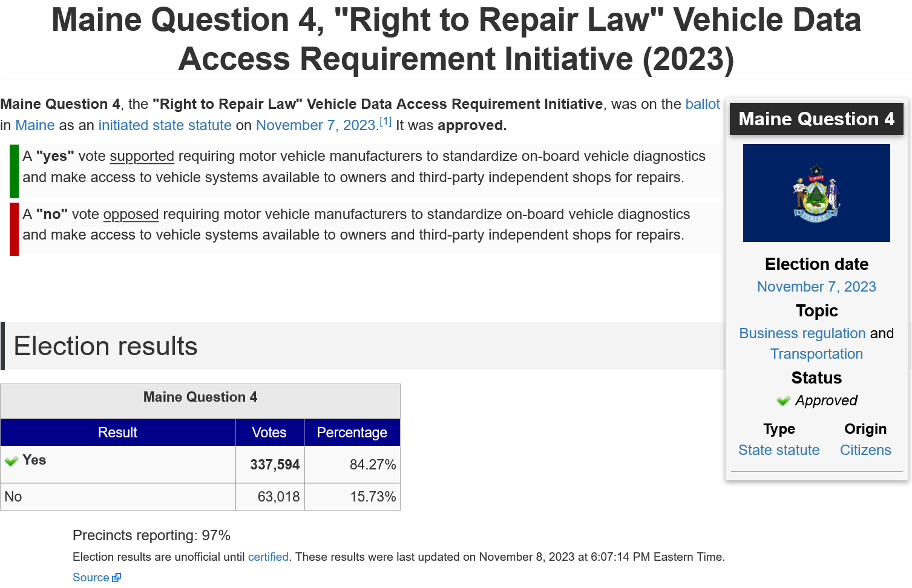Image resolution: width=912 pixels, height=588 pixels.
Task: Open the 'ballot' link in intro
Action: 702,104
